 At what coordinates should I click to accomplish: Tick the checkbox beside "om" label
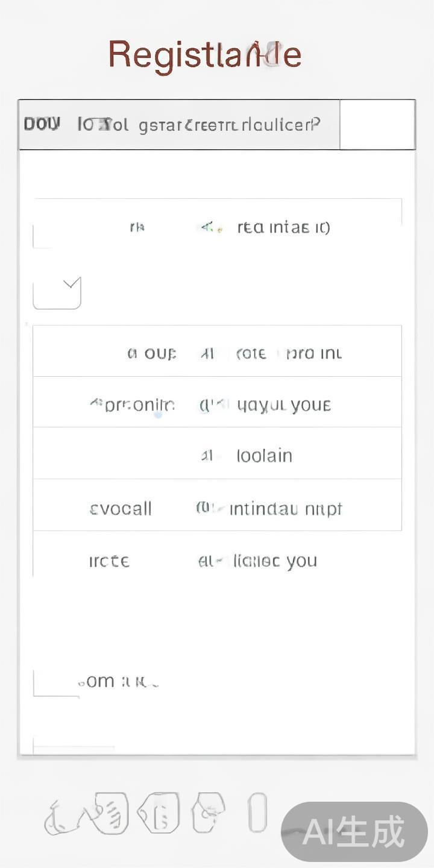[x=55, y=684]
